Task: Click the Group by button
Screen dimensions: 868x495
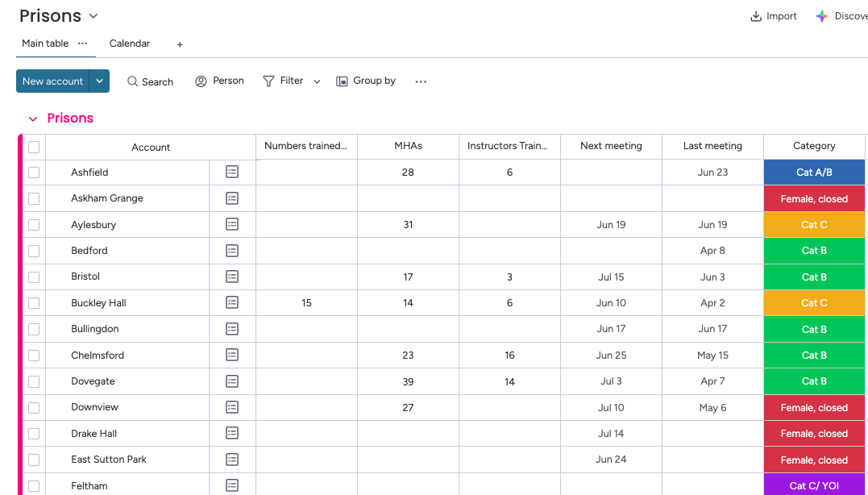Action: coord(366,81)
